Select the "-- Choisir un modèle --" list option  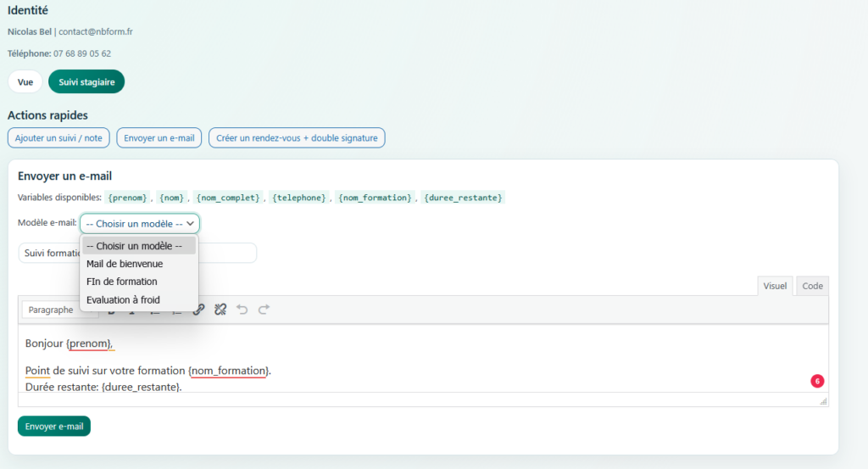[135, 246]
